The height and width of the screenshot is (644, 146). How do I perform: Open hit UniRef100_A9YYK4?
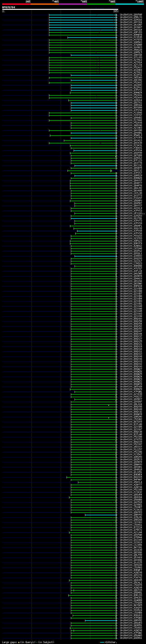pos(131,22)
